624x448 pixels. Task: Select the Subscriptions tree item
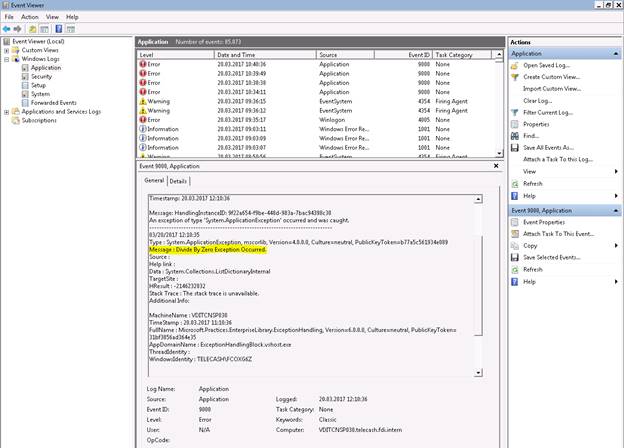[39, 120]
